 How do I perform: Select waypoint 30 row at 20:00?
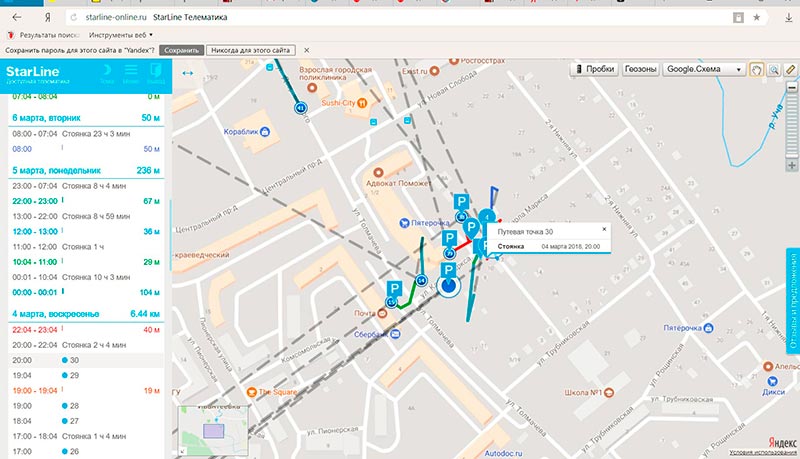[86, 360]
